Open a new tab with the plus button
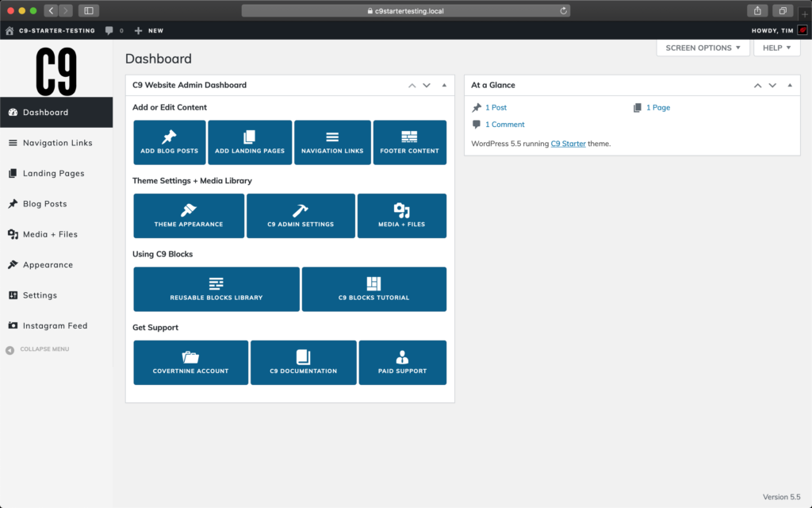Viewport: 812px width, 508px height. point(805,14)
